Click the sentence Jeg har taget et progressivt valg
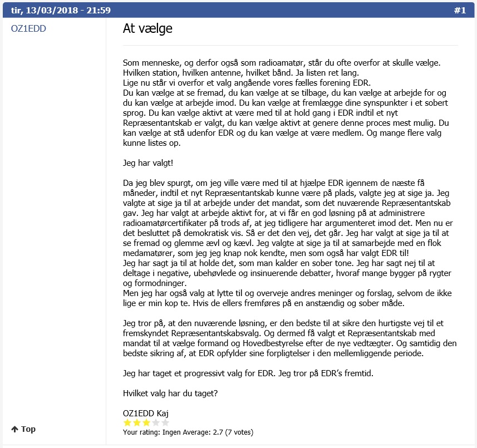This screenshot has width=477, height=448. [x=248, y=373]
